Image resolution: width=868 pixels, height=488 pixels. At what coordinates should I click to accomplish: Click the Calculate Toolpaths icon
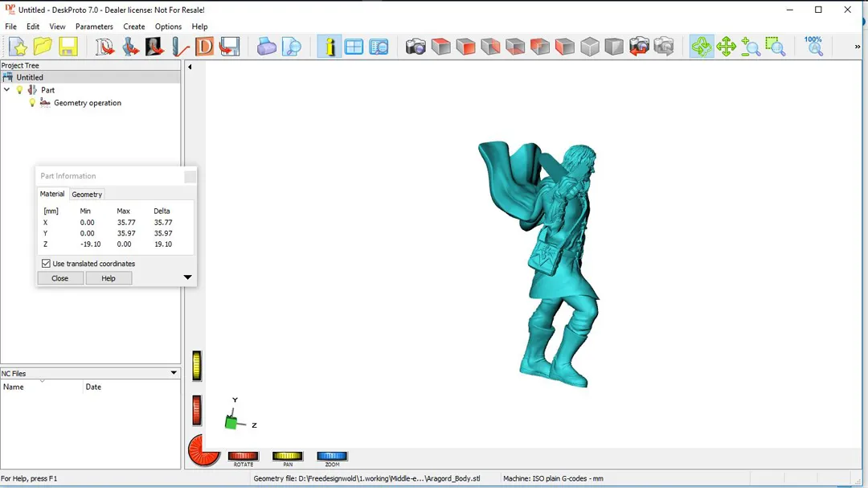point(180,47)
